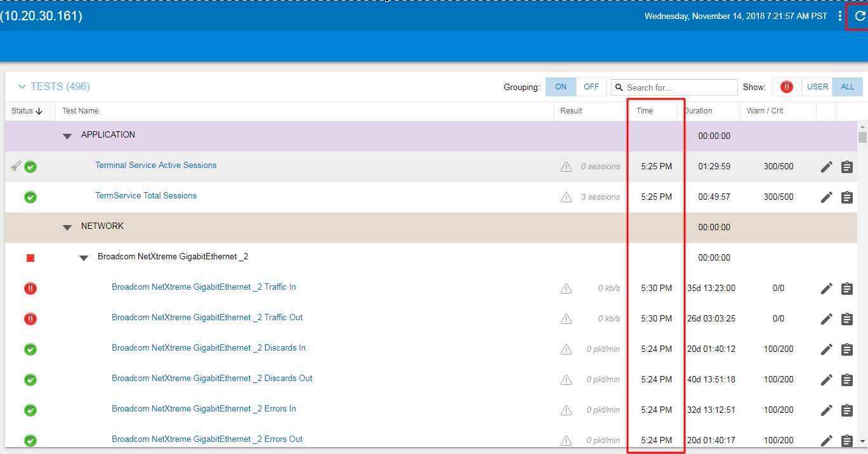Viewport: 868px width, 454px height.
Task: Collapse the APPLICATION group
Action: coord(67,136)
